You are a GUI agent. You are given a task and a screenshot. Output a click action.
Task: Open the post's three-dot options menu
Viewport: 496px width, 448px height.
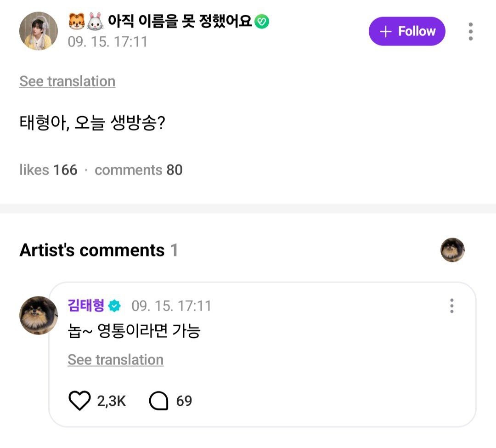[470, 31]
